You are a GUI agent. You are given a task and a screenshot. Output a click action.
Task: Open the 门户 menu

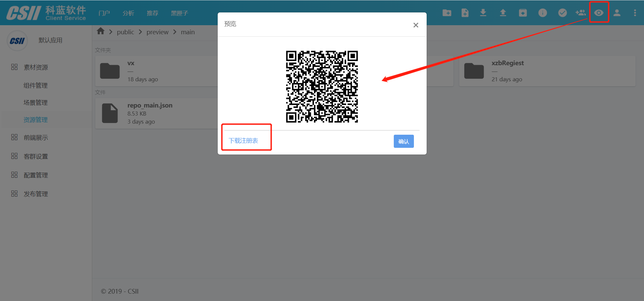click(x=104, y=13)
